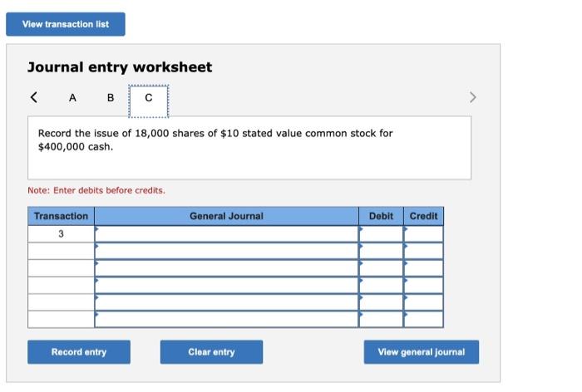The image size is (582, 392).
Task: Click second row Credit cell
Action: (x=423, y=251)
